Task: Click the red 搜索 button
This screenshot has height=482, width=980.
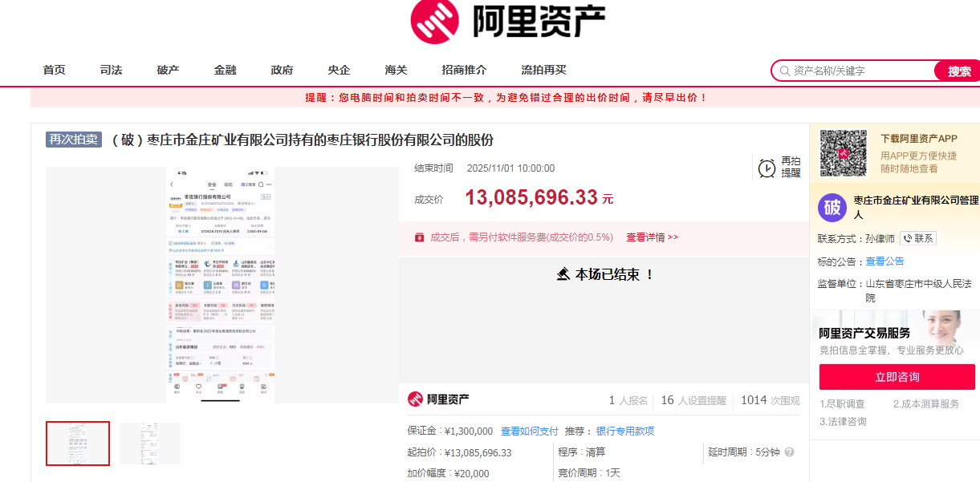Action: point(958,71)
